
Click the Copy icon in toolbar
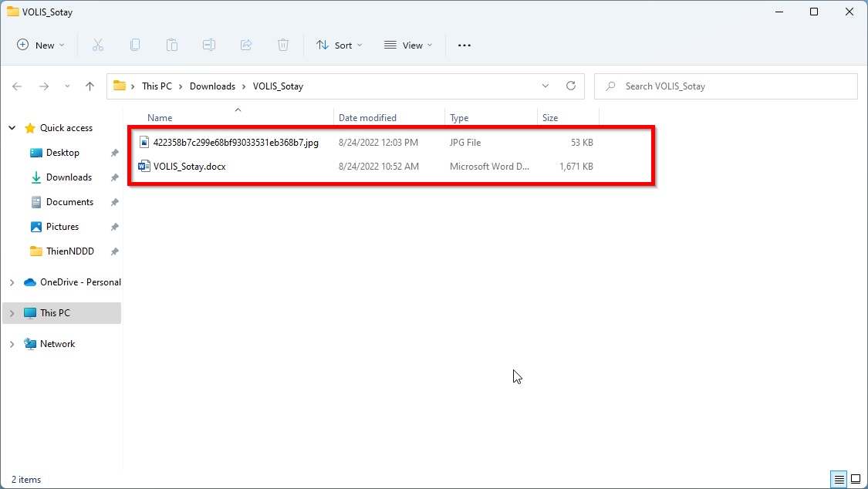pyautogui.click(x=135, y=46)
